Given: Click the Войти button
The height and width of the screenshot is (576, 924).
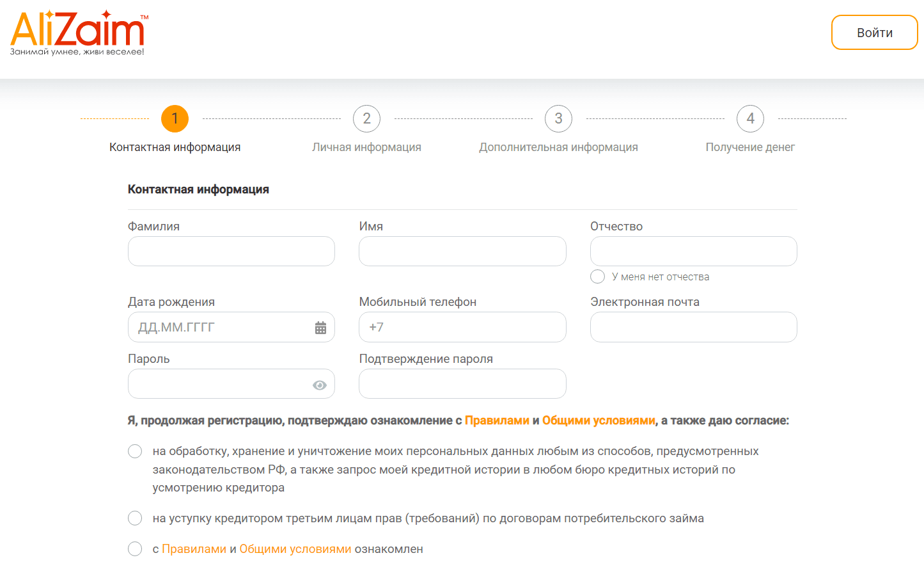Looking at the screenshot, I should click(x=874, y=33).
